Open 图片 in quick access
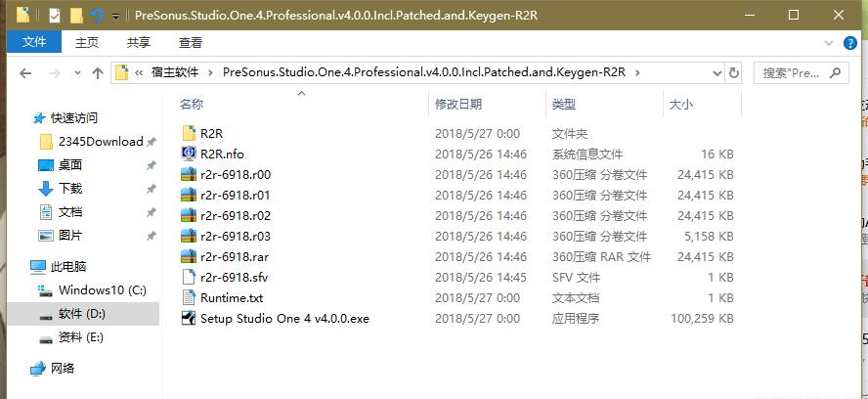 click(61, 236)
